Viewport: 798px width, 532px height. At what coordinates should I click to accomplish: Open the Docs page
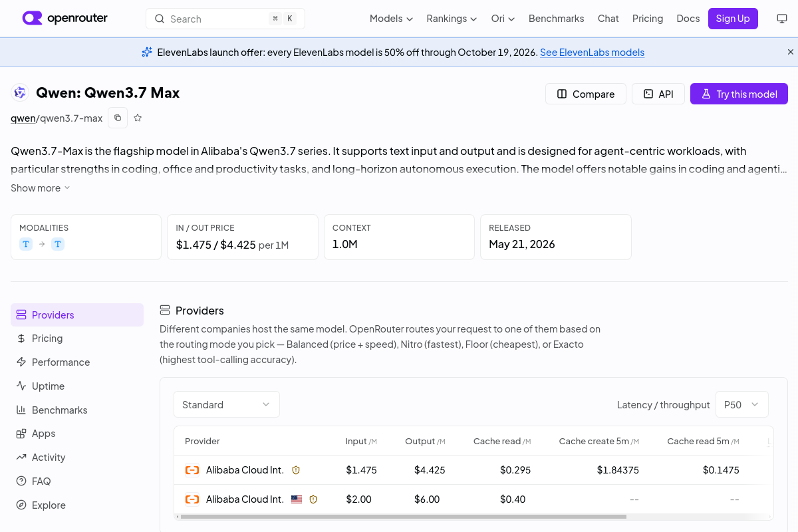click(x=688, y=19)
